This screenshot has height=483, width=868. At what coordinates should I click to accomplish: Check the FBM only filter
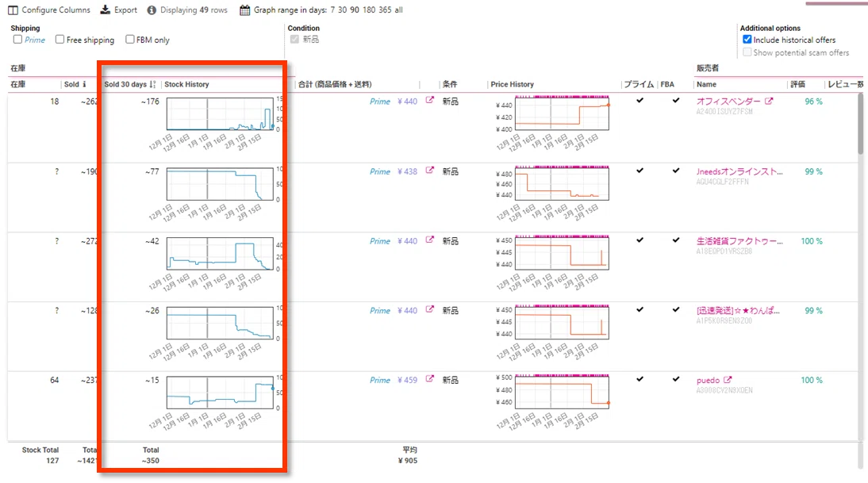pos(129,40)
